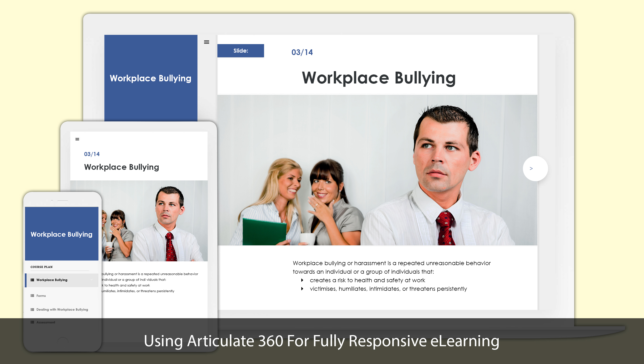Image resolution: width=644 pixels, height=364 pixels.
Task: Click the COURSE PLAN heading on phone
Action: pyautogui.click(x=42, y=267)
